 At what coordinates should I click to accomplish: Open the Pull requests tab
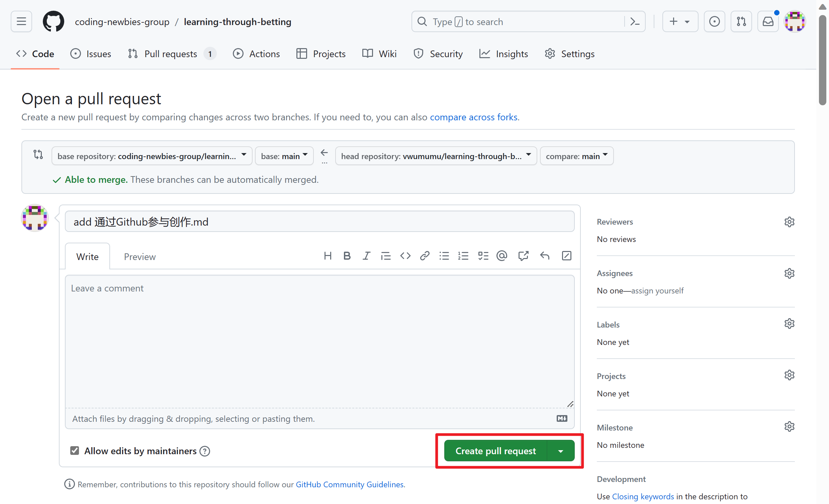tap(171, 54)
